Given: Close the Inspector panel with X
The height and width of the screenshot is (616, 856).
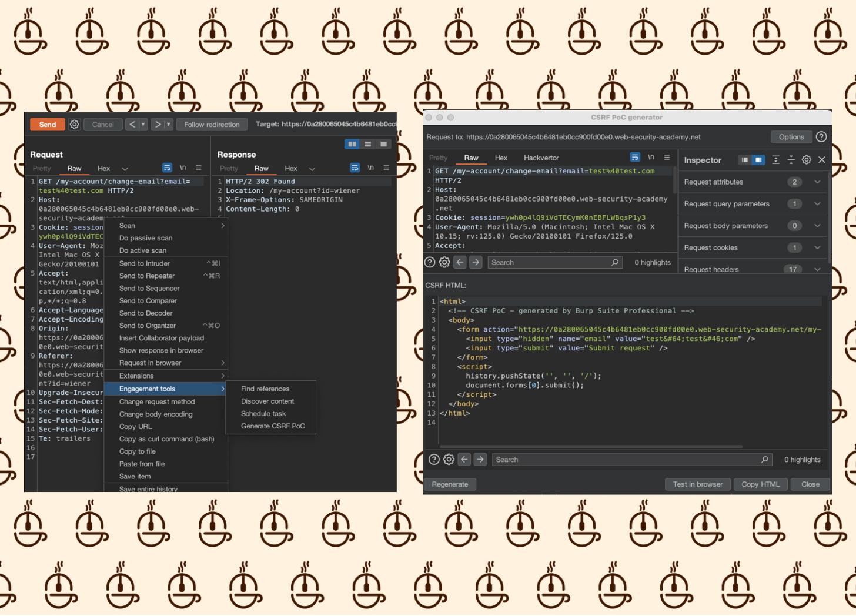Looking at the screenshot, I should pyautogui.click(x=822, y=160).
